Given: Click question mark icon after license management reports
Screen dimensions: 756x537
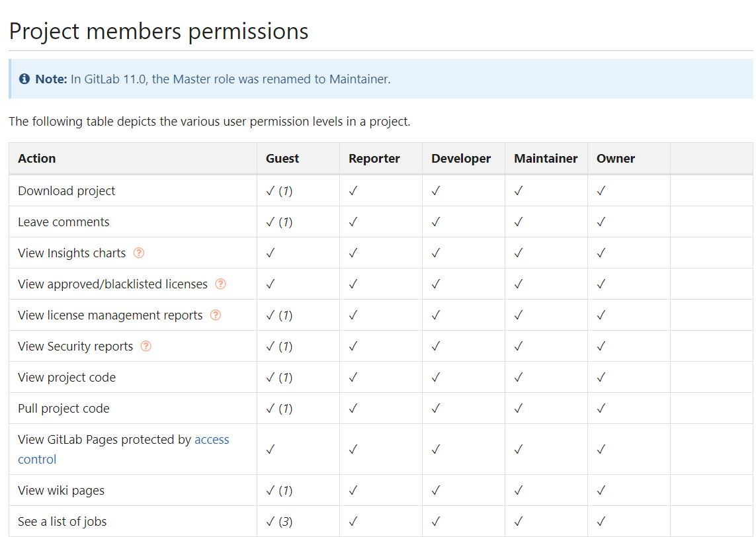Looking at the screenshot, I should 216,315.
